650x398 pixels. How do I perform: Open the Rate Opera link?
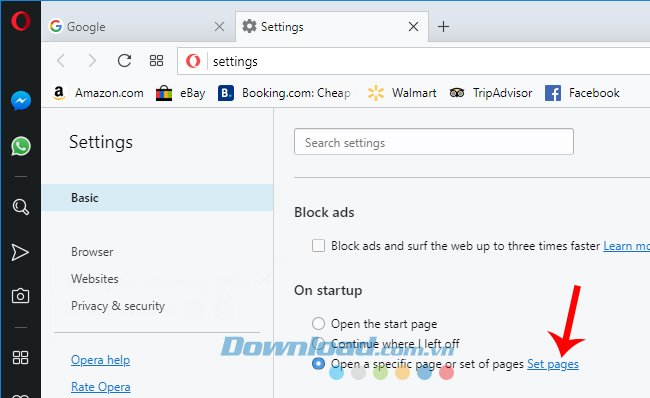click(x=101, y=387)
